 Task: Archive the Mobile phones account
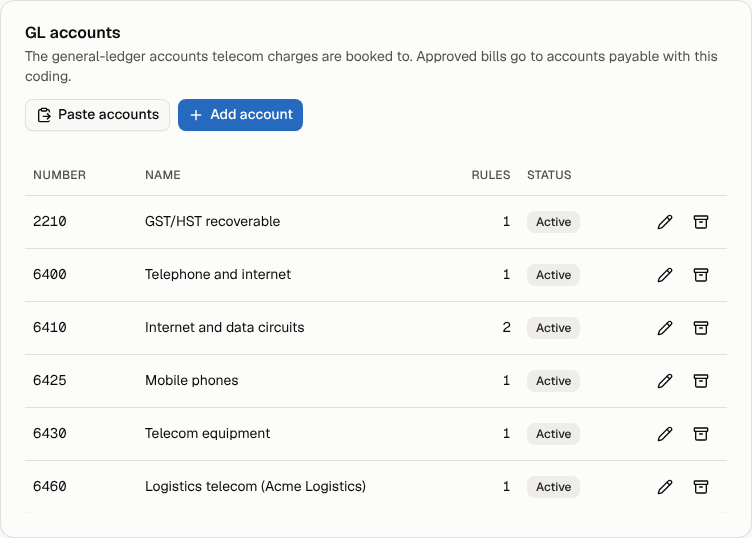(x=701, y=381)
